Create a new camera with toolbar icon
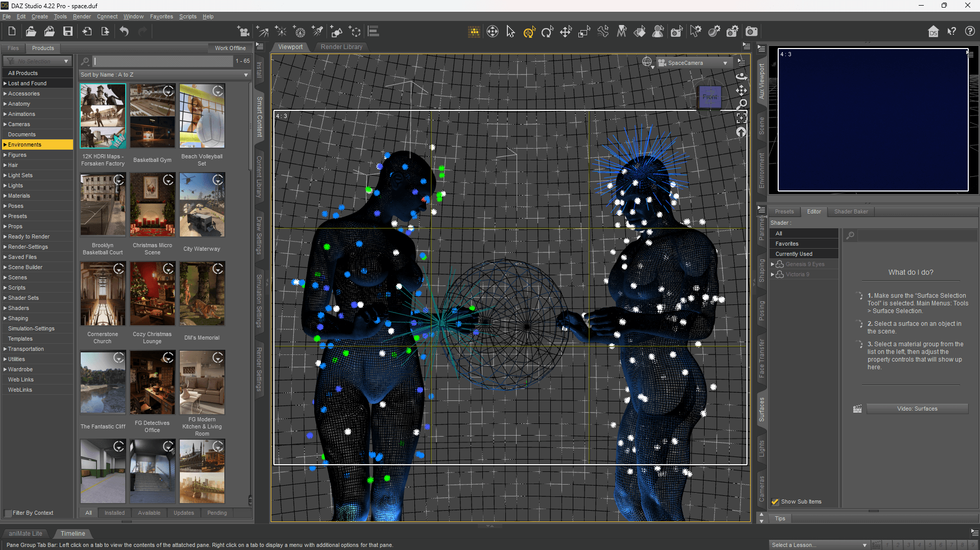The height and width of the screenshot is (550, 980). (243, 32)
